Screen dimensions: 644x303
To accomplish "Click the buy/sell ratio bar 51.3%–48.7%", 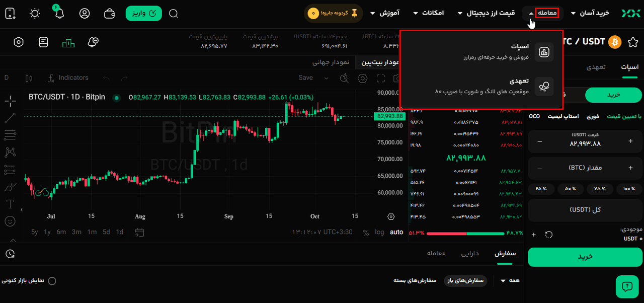I will pyautogui.click(x=466, y=234).
